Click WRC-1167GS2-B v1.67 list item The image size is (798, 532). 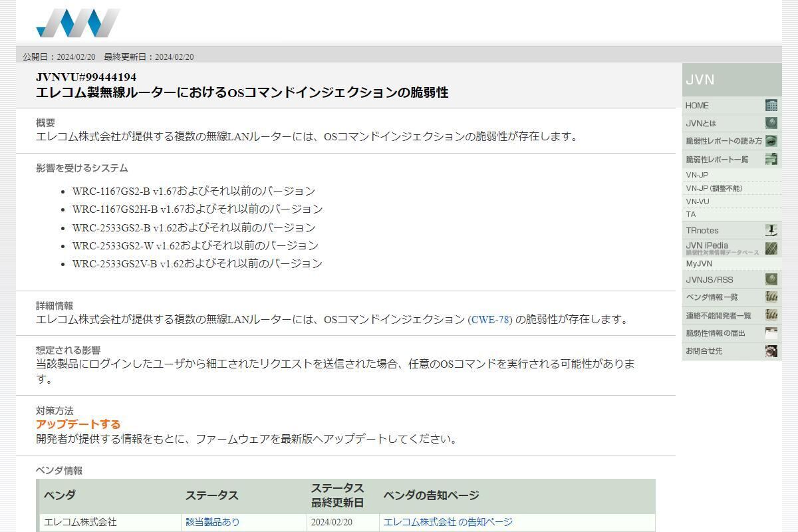pyautogui.click(x=194, y=191)
